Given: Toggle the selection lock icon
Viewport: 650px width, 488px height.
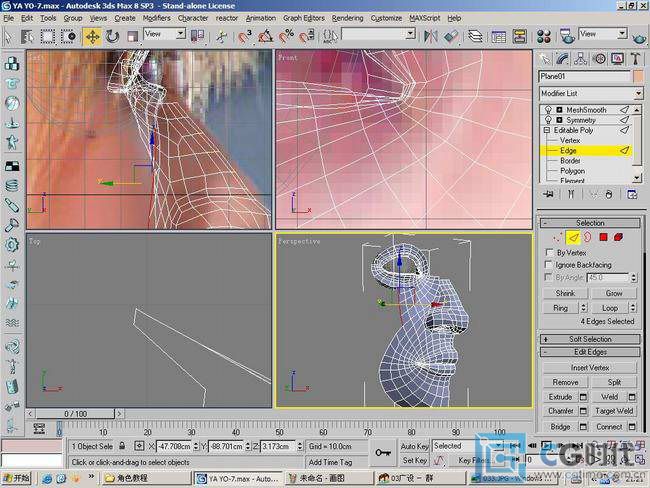Looking at the screenshot, I should tap(122, 446).
